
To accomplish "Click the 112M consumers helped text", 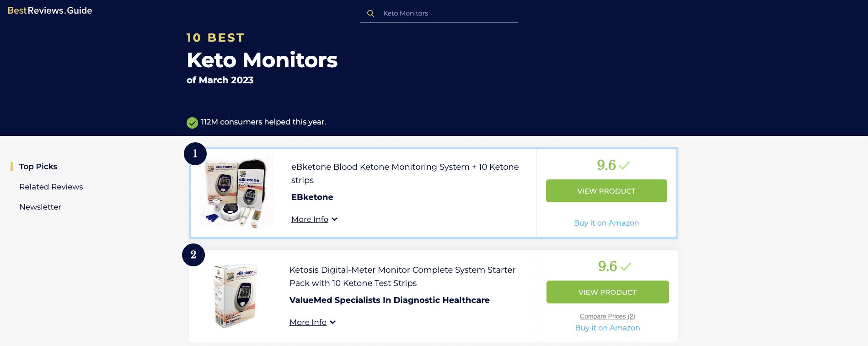I will (263, 122).
